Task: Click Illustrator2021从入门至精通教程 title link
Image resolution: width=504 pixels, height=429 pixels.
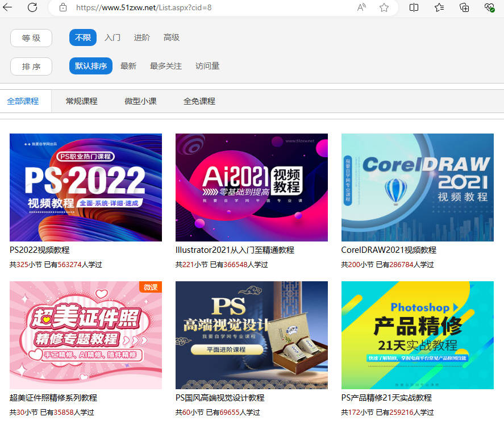Action: tap(235, 250)
